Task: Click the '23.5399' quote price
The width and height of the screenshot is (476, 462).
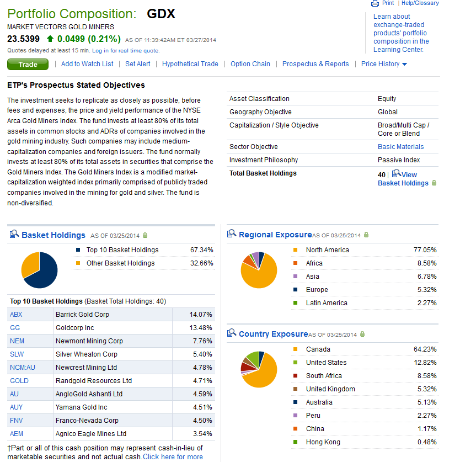Action: [x=23, y=39]
